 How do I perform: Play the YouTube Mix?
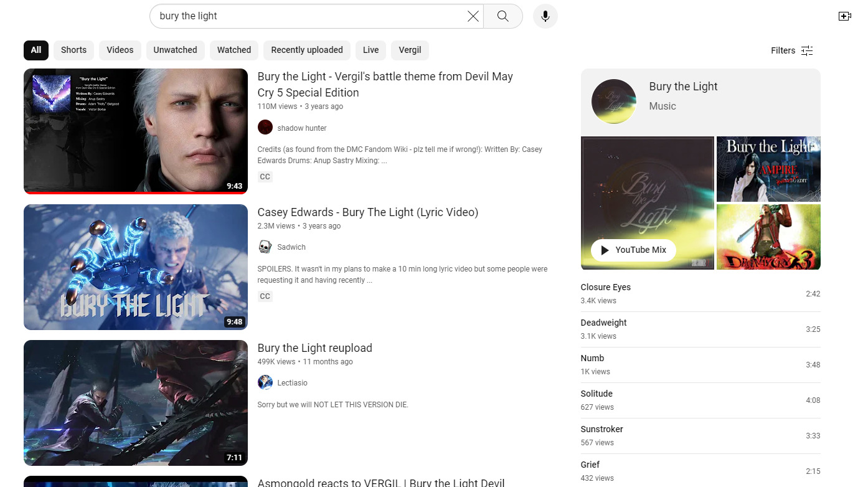coord(633,250)
